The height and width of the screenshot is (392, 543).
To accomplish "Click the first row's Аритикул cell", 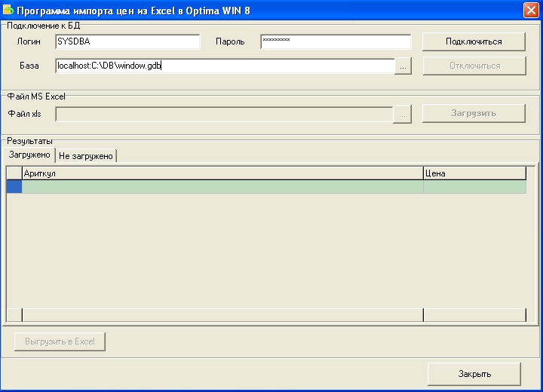I will 222,187.
